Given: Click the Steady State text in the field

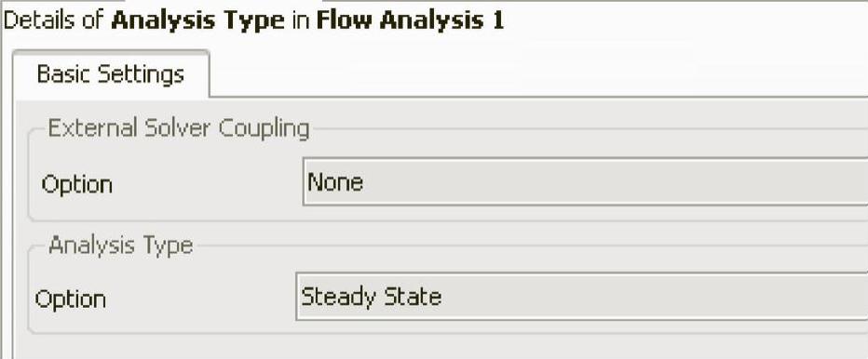Looking at the screenshot, I should 371,297.
